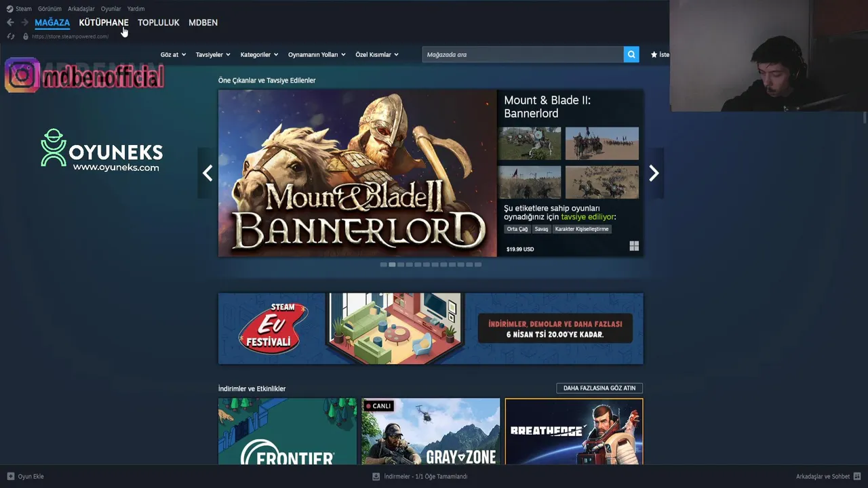This screenshot has width=868, height=488.
Task: Open the Oyunlar menu
Action: coord(111,9)
